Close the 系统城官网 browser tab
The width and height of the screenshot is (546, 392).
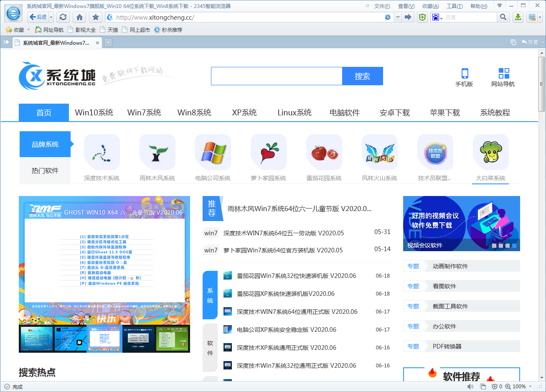point(97,43)
